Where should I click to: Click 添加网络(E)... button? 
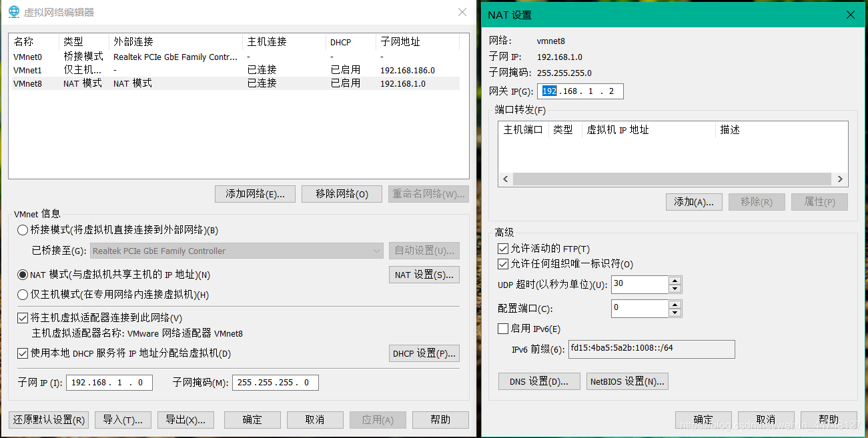(x=255, y=194)
